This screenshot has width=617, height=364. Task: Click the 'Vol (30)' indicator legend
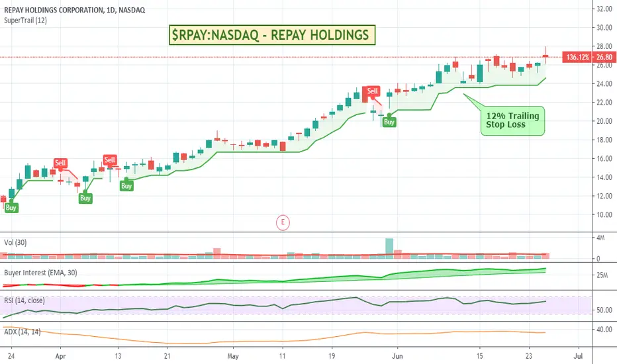click(x=15, y=242)
